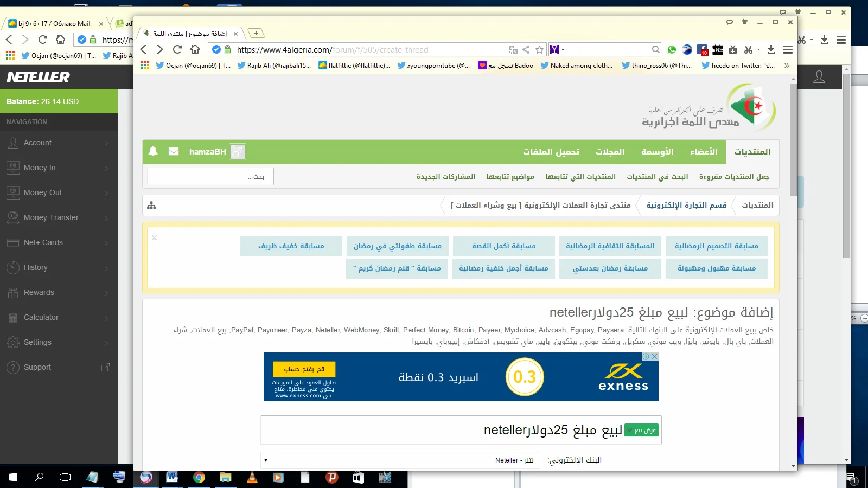Click the notifications bell icon

coord(153,151)
